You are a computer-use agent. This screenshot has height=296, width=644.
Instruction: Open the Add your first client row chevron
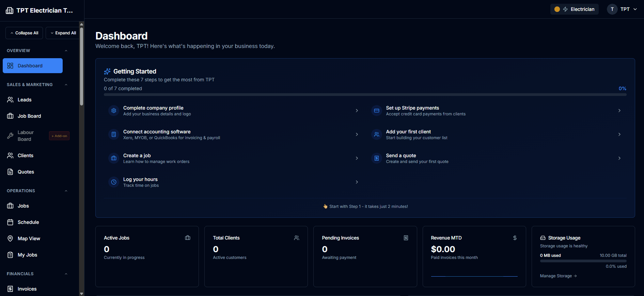[619, 134]
